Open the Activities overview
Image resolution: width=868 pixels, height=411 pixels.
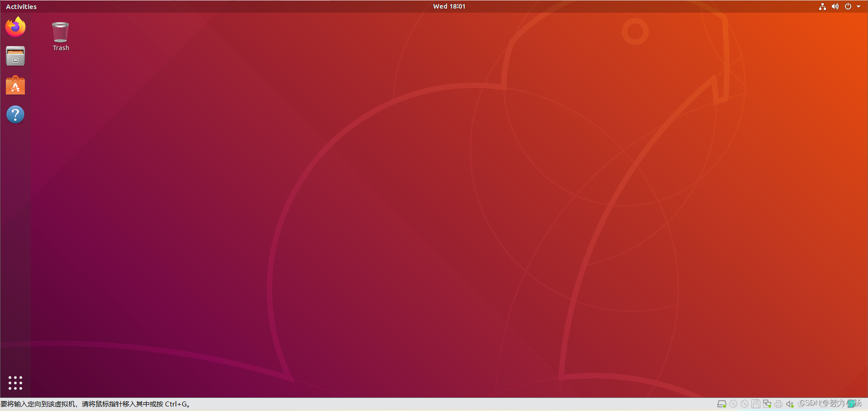[21, 6]
